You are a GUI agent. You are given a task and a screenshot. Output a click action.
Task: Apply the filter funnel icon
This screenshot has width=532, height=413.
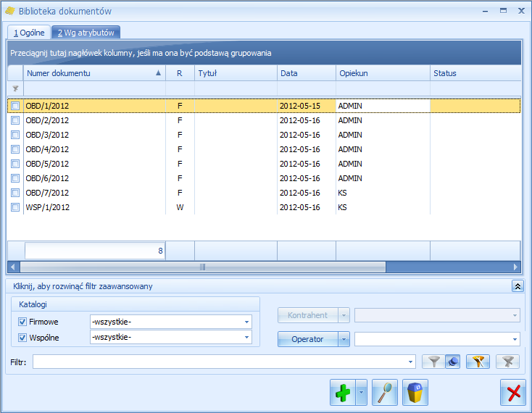(433, 362)
